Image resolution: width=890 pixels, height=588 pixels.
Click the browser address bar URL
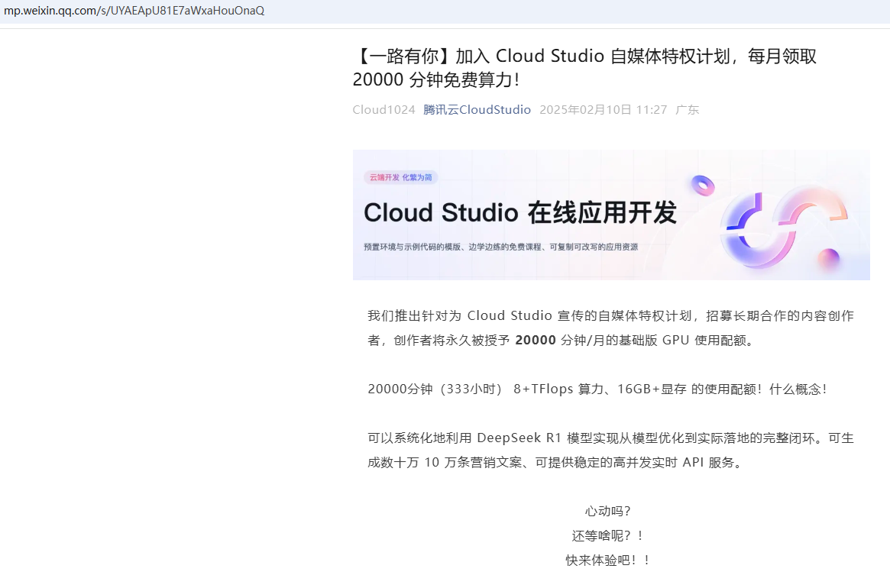tap(134, 10)
